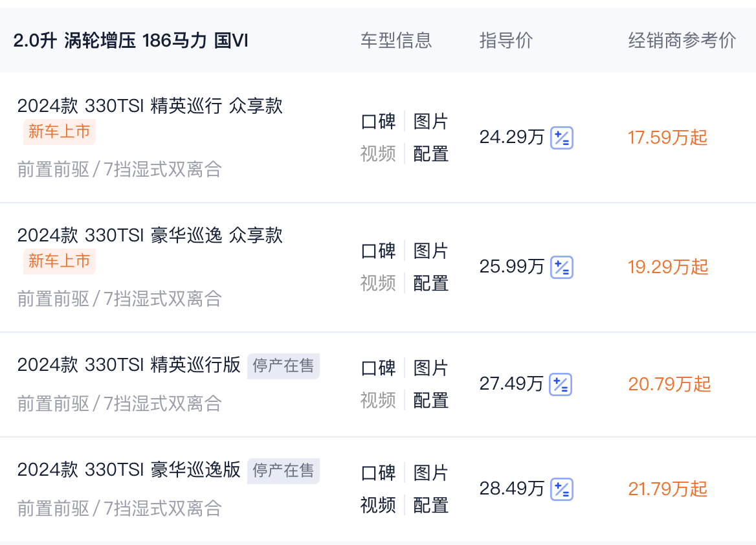Open 口碑 for 豪华巡逸 众享款
This screenshot has height=545, width=756.
pos(378,251)
